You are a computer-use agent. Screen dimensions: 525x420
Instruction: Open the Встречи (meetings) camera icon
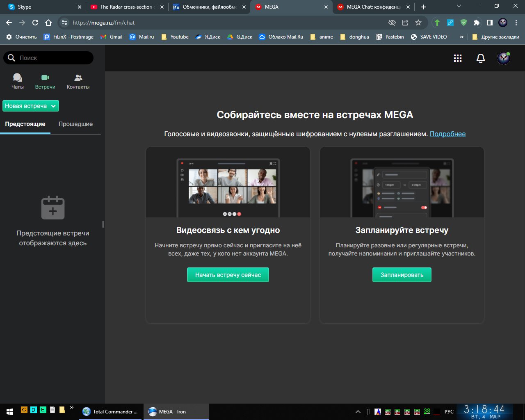[x=45, y=78]
